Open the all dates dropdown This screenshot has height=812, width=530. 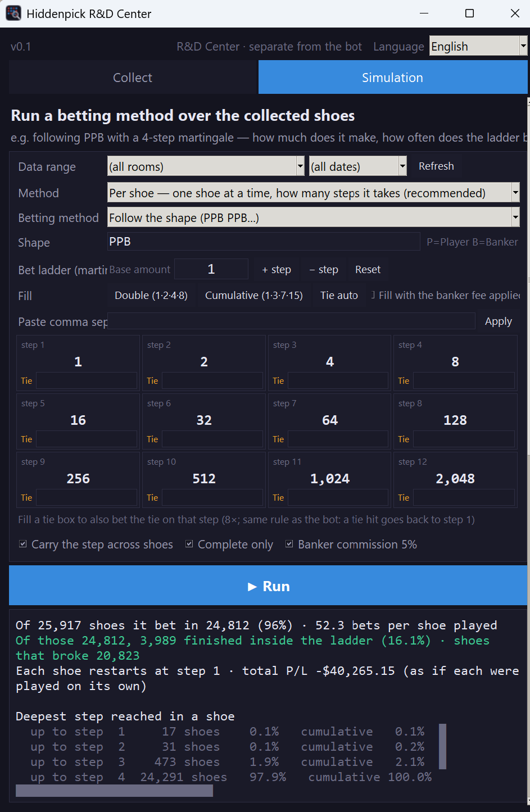tap(357, 166)
